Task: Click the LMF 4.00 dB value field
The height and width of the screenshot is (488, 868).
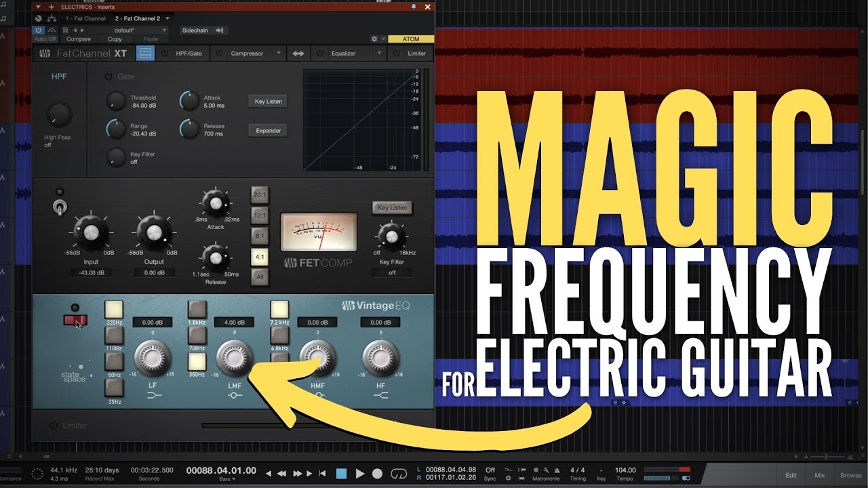Action: 235,323
